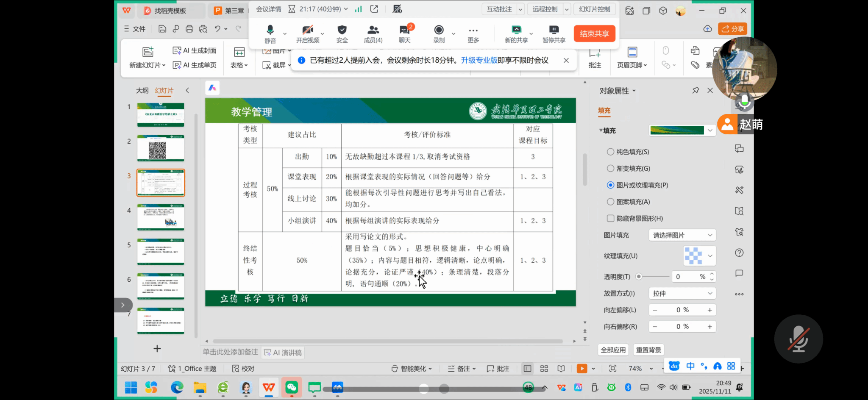
Task: Start slideshow from the orange play button
Action: (x=582, y=369)
